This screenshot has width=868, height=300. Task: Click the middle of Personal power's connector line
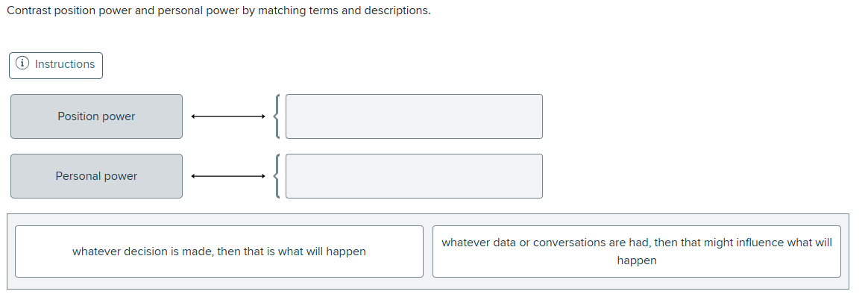pyautogui.click(x=227, y=176)
